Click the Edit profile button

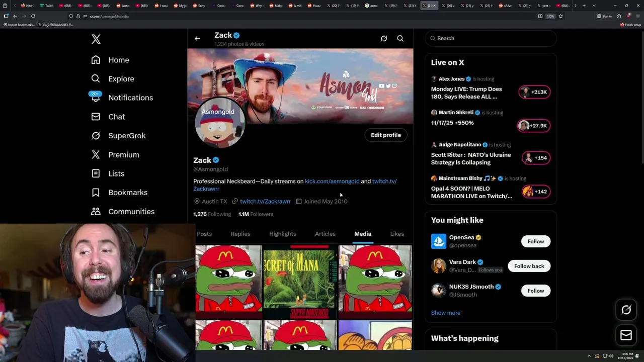386,135
